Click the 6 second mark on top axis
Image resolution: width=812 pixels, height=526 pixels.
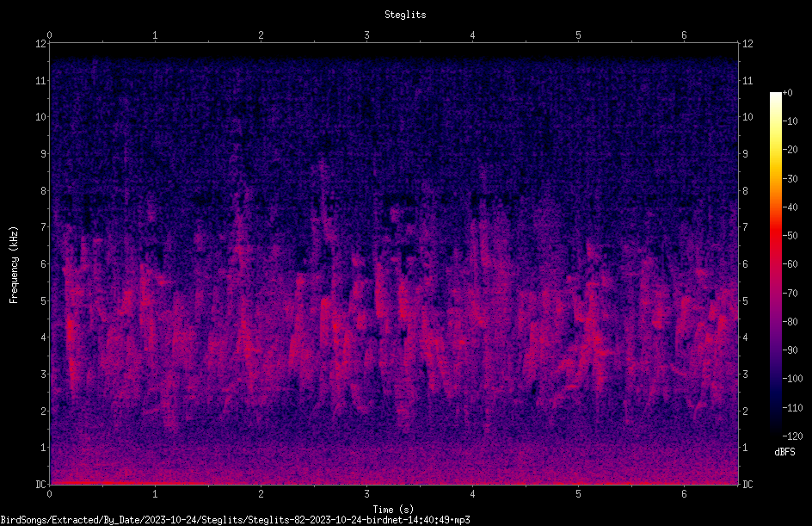coord(684,35)
